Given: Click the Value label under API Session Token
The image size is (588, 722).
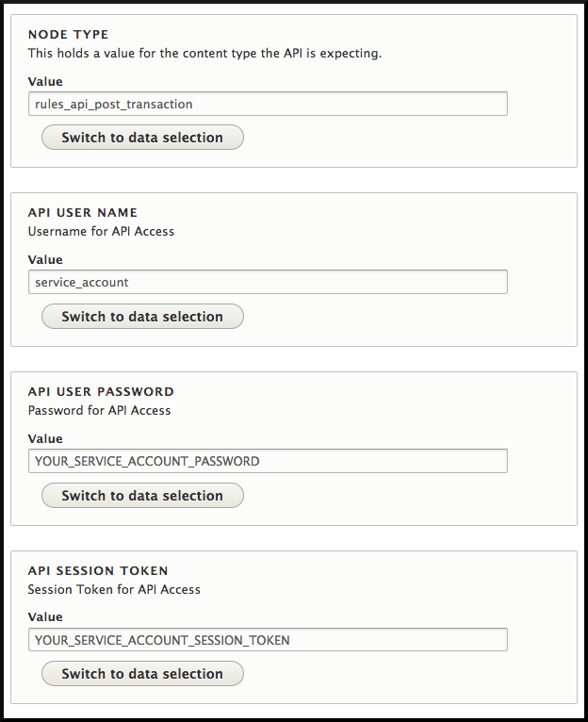Looking at the screenshot, I should point(45,617).
